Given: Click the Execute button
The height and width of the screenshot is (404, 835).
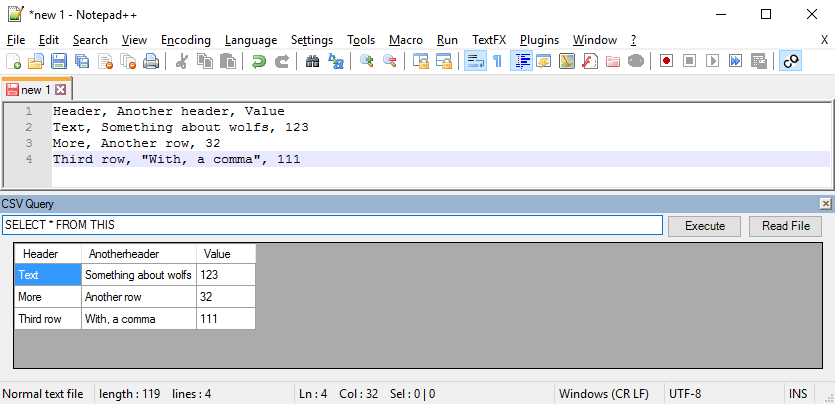Looking at the screenshot, I should (x=705, y=226).
